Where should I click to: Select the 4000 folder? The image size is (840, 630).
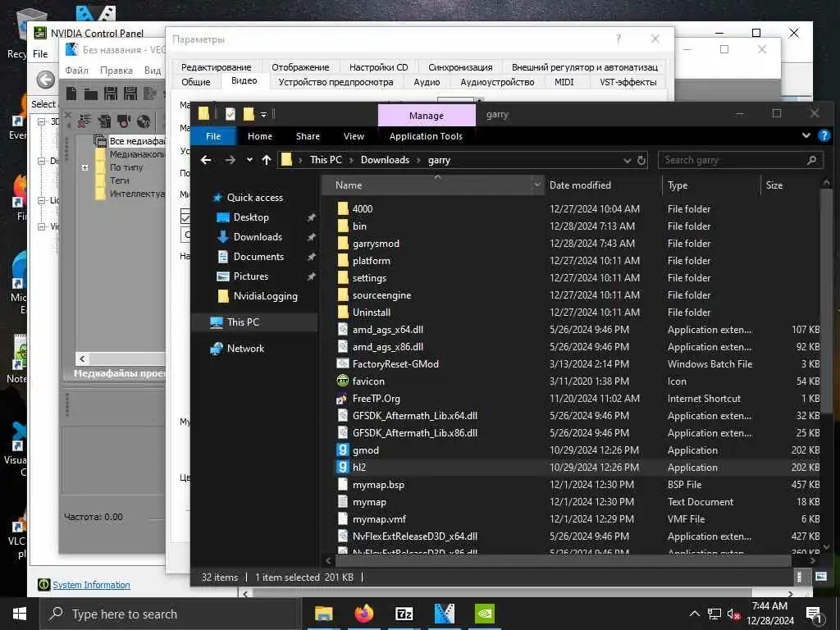[363, 209]
